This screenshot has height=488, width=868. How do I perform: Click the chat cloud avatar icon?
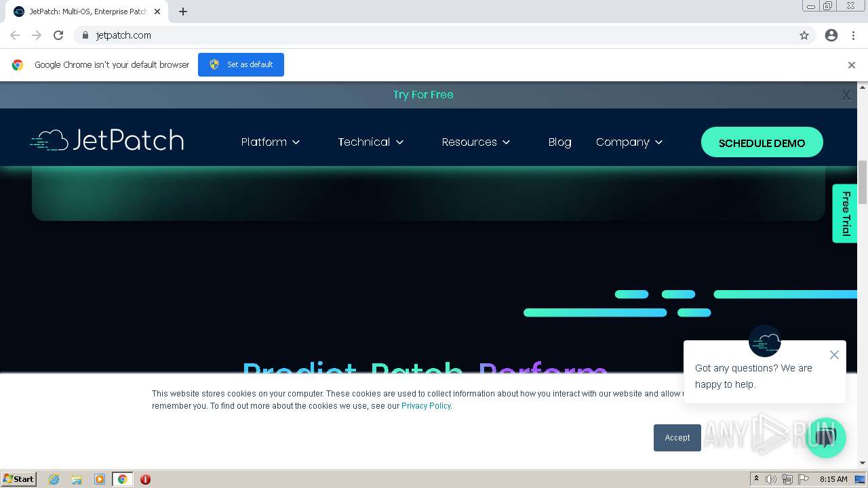click(x=765, y=341)
